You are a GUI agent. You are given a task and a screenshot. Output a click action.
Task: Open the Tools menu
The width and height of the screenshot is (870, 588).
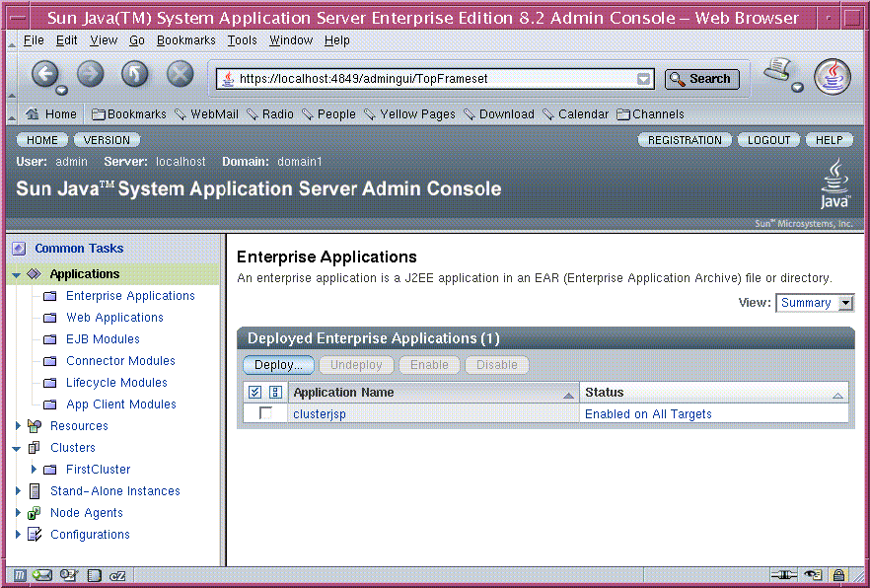[242, 40]
